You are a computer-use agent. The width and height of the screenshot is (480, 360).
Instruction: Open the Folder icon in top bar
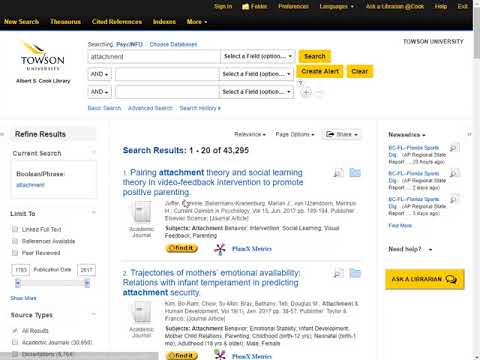[x=255, y=6]
